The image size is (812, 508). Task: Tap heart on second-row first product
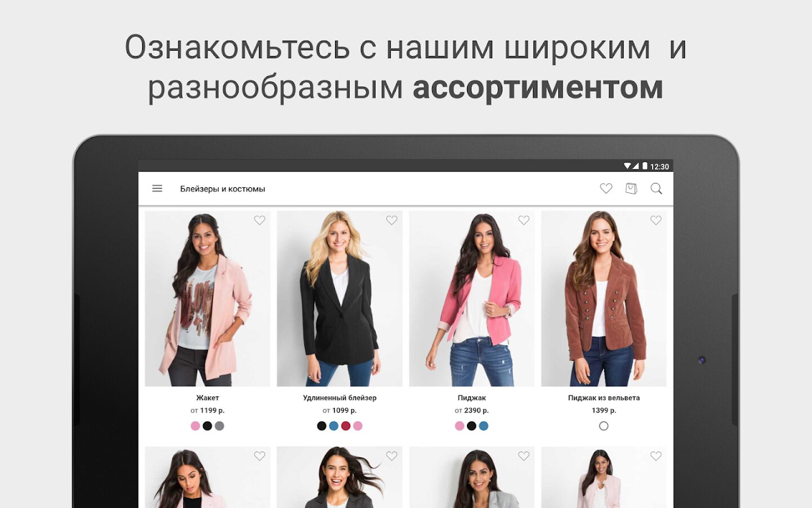[259, 456]
